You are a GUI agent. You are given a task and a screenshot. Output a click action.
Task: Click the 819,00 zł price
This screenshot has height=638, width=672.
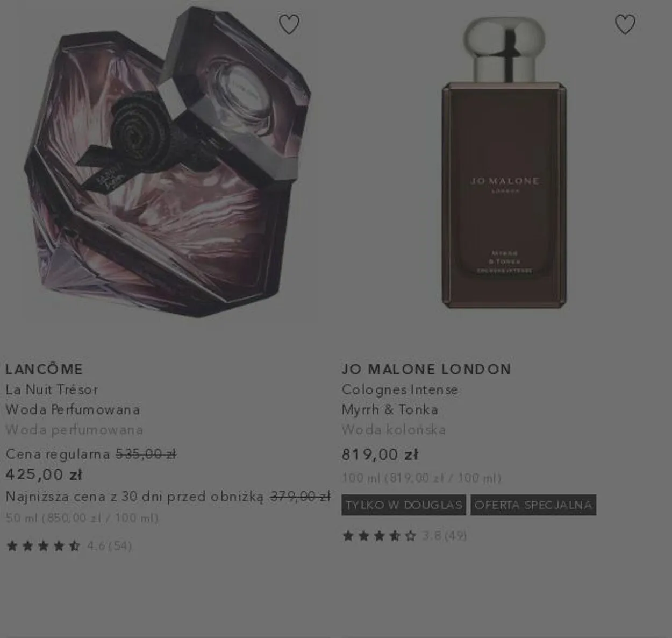[380, 455]
